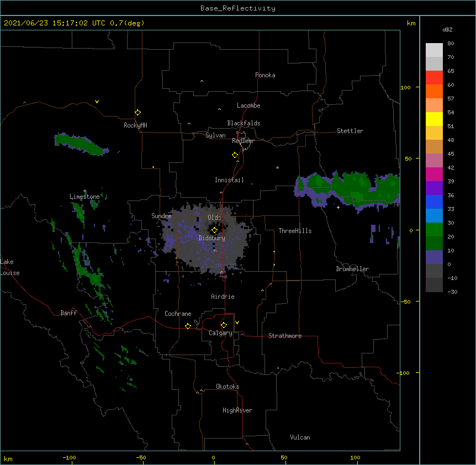Click the Lacombe city label

[248, 105]
